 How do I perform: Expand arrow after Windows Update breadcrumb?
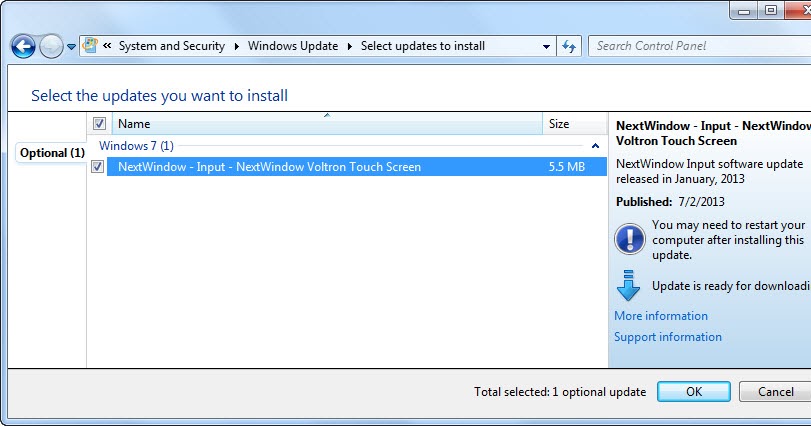(350, 46)
